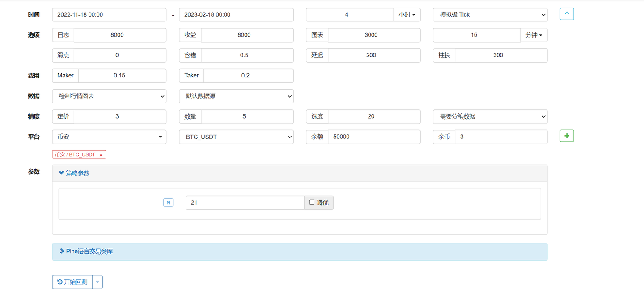Click the green plus icon to add another platform

pos(567,136)
